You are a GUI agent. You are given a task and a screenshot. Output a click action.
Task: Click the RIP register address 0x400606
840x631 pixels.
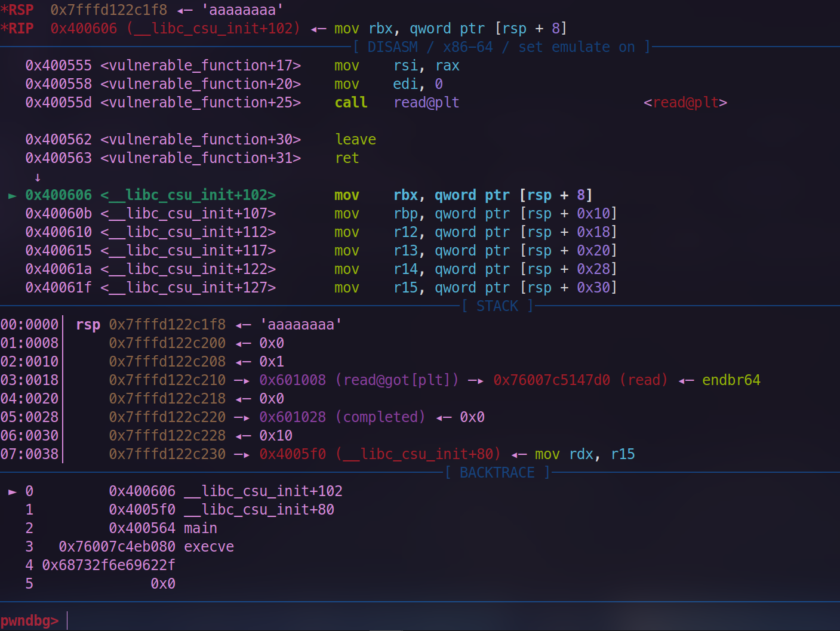click(84, 27)
